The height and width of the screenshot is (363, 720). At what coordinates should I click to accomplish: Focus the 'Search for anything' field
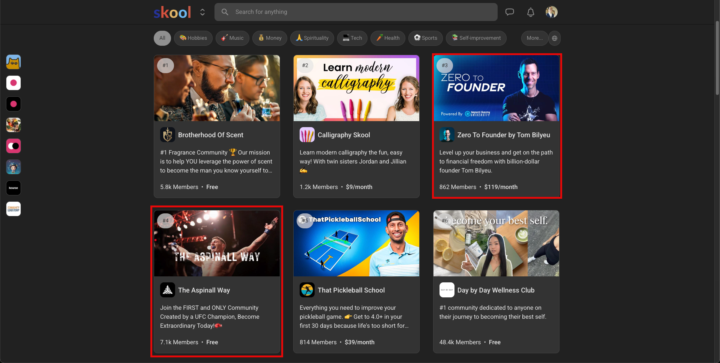356,12
